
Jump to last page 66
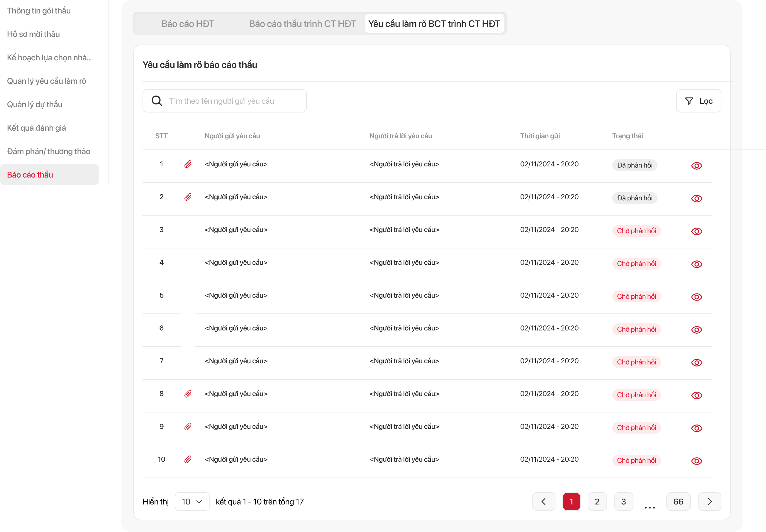678,502
